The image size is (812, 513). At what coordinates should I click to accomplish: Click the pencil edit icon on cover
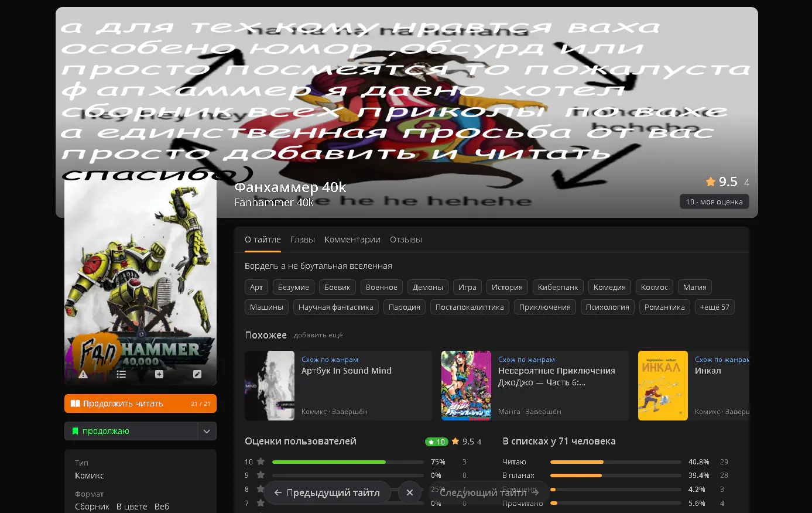tap(197, 374)
